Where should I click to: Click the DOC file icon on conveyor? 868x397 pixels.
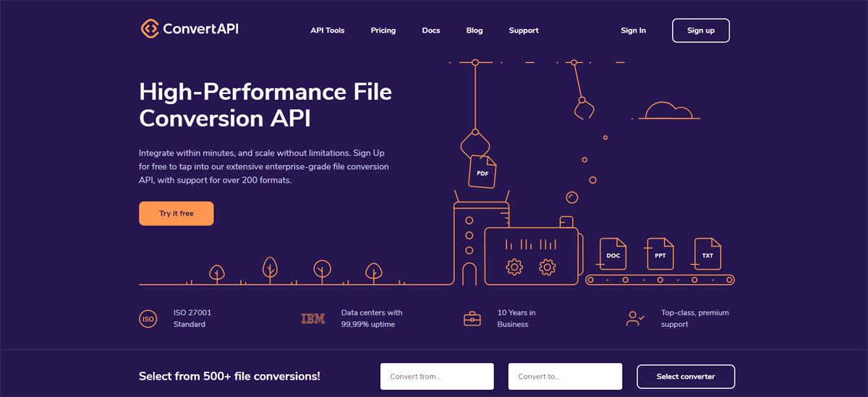coord(612,254)
